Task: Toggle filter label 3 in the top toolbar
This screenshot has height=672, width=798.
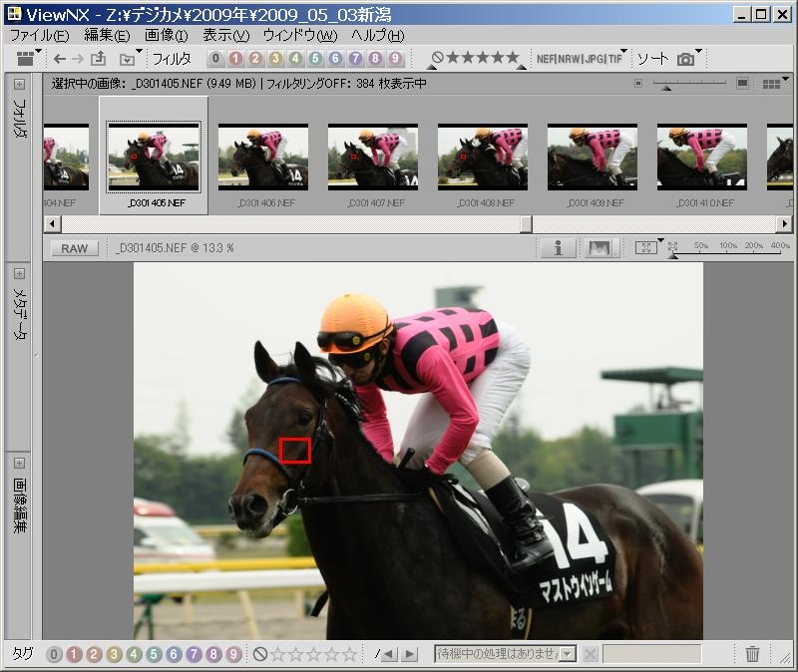Action: [x=275, y=59]
